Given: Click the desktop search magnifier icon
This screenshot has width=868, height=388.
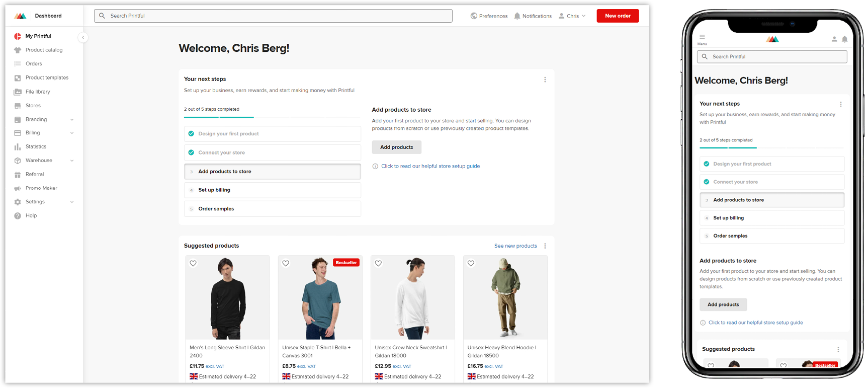Looking at the screenshot, I should coord(102,16).
